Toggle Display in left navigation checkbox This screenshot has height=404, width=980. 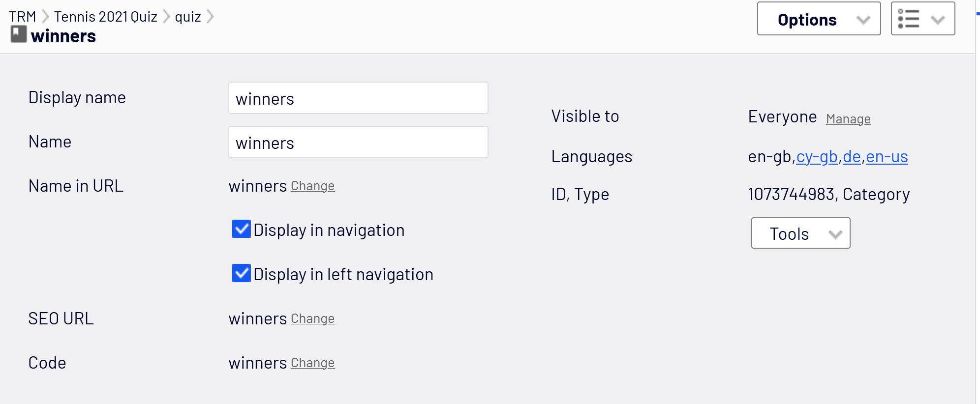coord(242,273)
